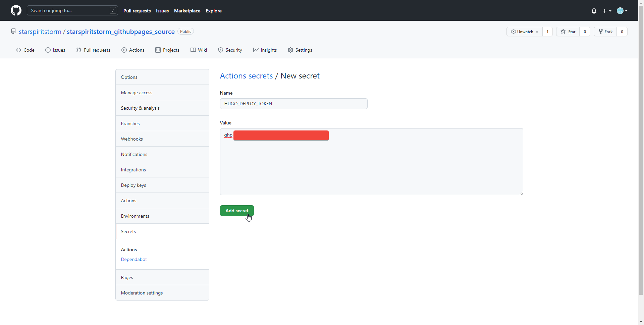644x325 pixels.
Task: Click Issues in top navigation
Action: click(x=162, y=11)
